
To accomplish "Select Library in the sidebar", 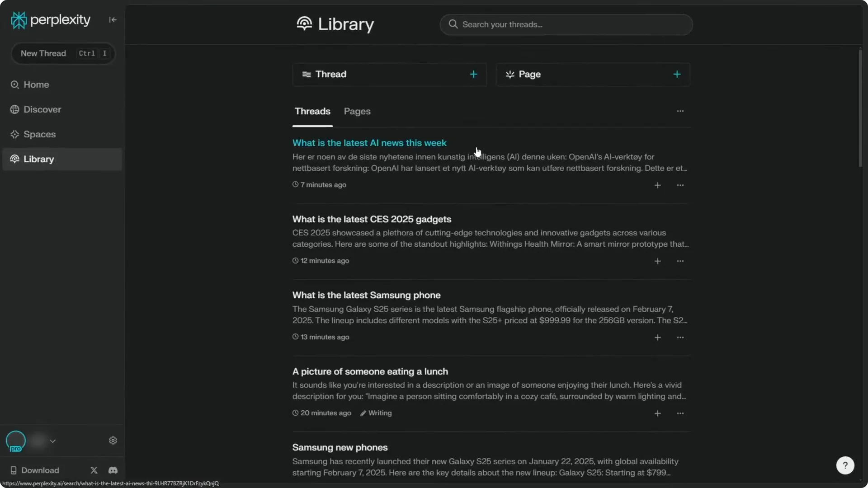I will click(x=38, y=159).
